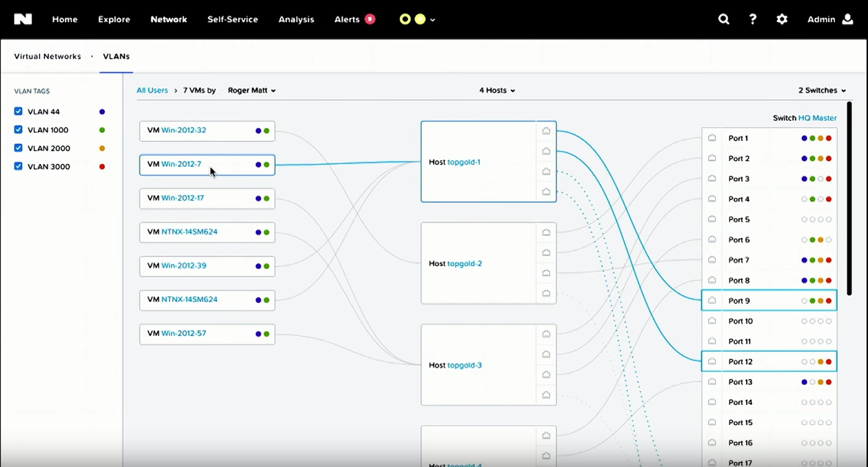This screenshot has width=868, height=467.
Task: Select the Port 16 row
Action: click(x=769, y=443)
